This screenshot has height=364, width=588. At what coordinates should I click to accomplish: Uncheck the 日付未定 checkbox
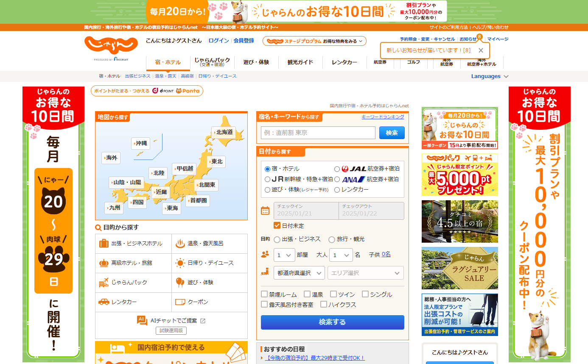[277, 226]
